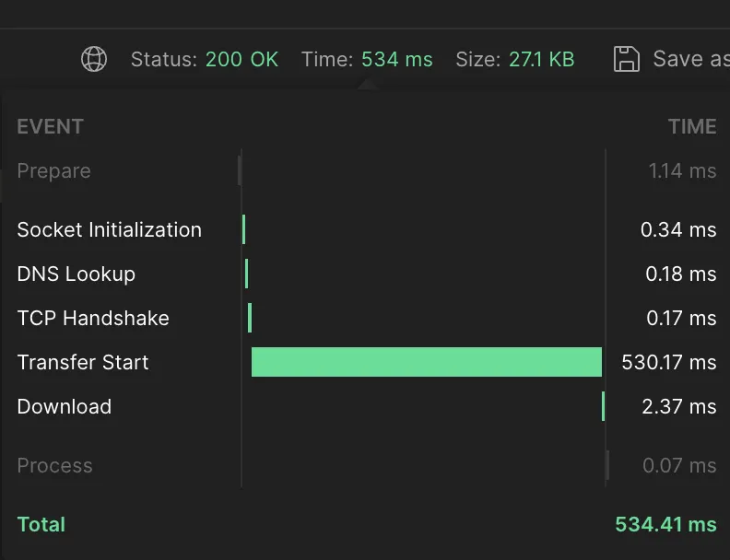Click the Transfer Start event label
730x560 pixels.
(82, 362)
